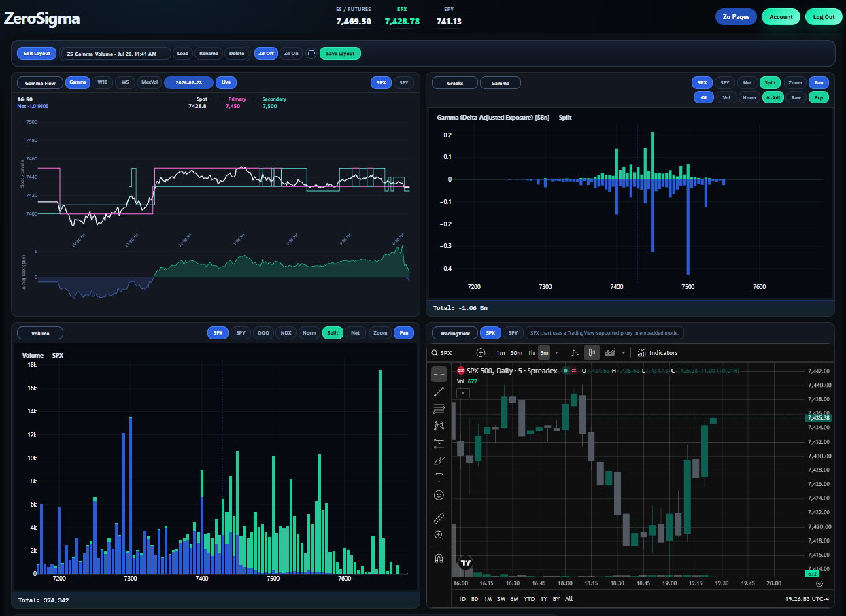Select QQQ in the Volume panel
The image size is (846, 616).
(263, 332)
